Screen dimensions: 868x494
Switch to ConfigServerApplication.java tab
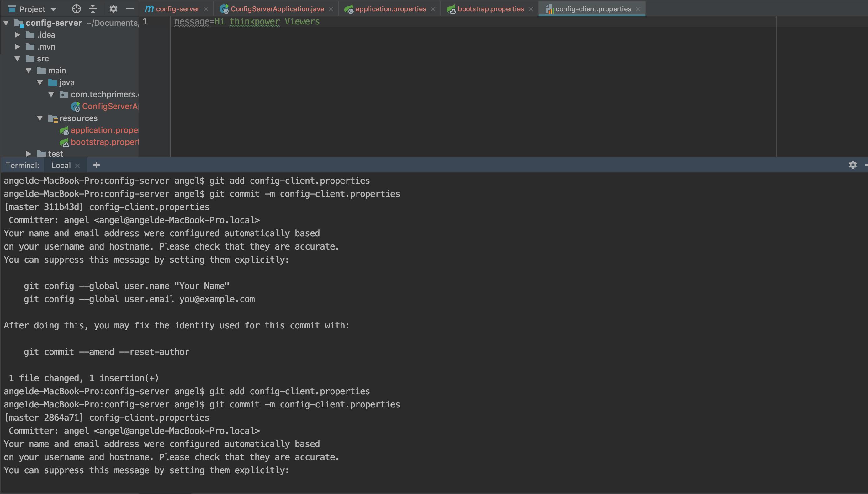(277, 9)
